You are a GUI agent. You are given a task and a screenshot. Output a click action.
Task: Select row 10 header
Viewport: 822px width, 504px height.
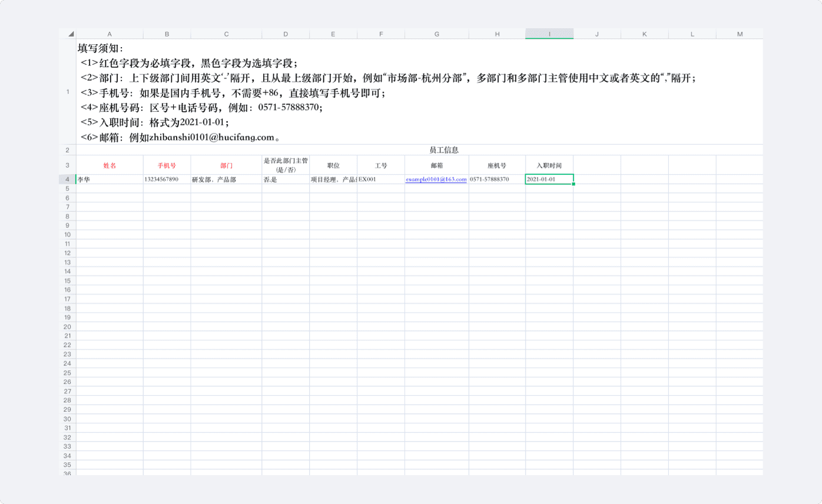(68, 234)
